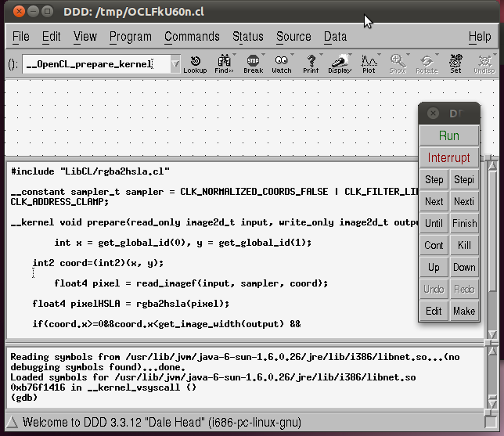Open the Source menu
504x436 pixels.
click(x=293, y=36)
